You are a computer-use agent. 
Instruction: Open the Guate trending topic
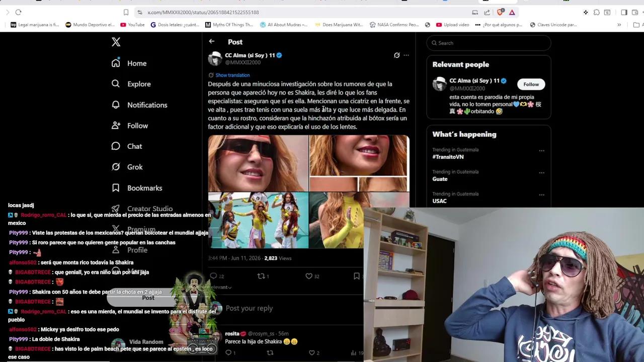[440, 179]
